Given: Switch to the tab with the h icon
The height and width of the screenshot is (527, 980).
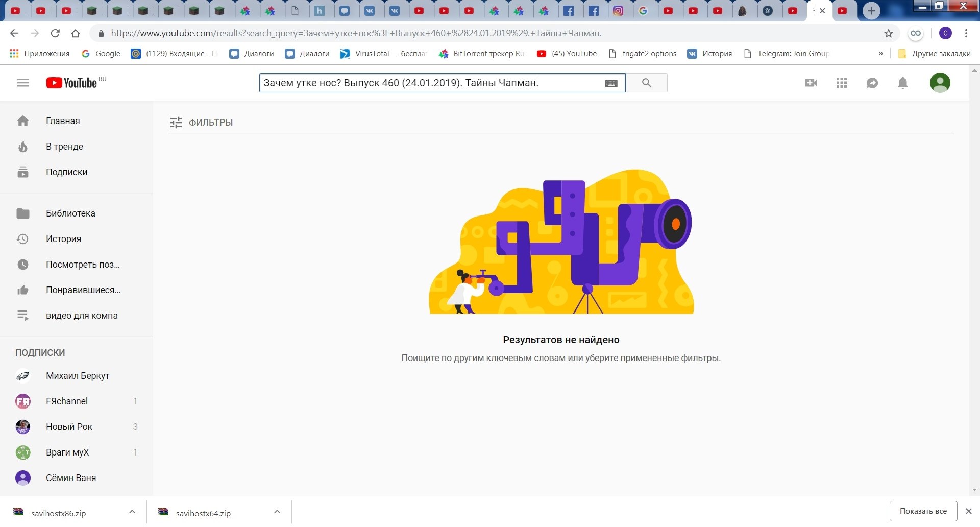Looking at the screenshot, I should click(x=320, y=11).
